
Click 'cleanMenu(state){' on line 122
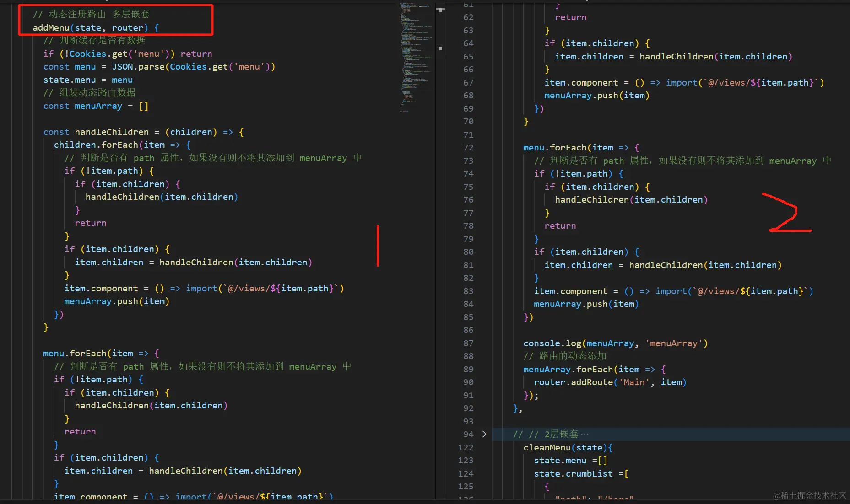coord(568,448)
